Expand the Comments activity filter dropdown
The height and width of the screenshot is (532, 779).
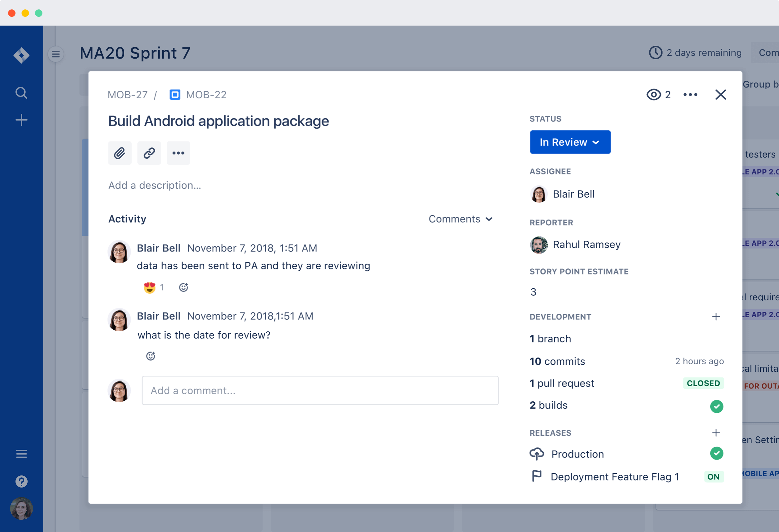point(460,219)
